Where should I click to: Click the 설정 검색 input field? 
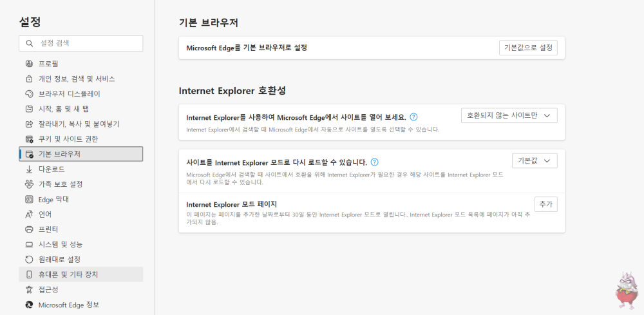(x=81, y=44)
